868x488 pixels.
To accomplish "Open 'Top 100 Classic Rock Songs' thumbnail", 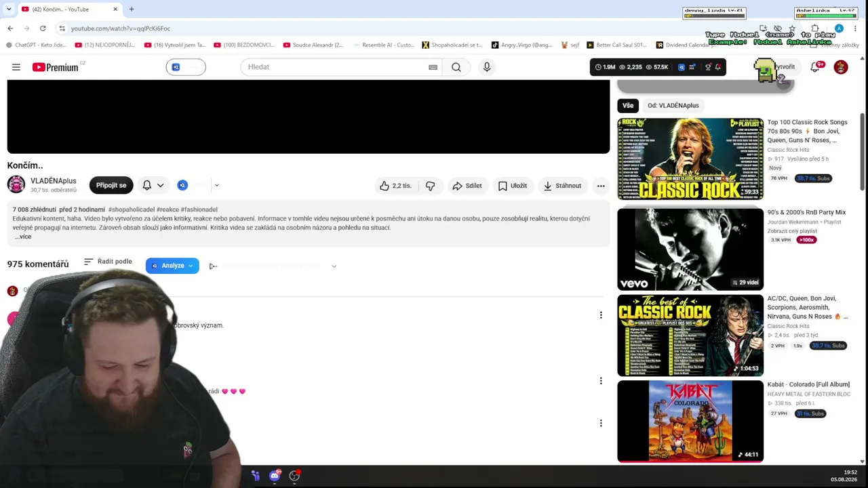I will click(x=690, y=159).
